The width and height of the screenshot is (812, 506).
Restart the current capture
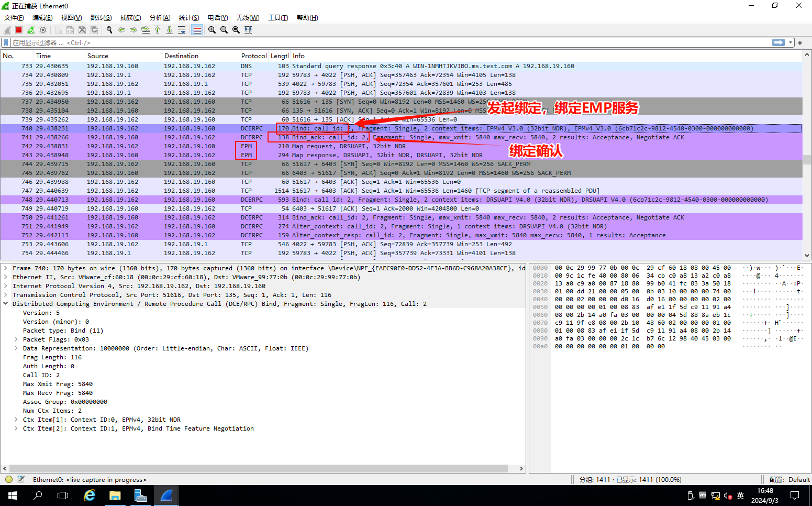(x=31, y=30)
